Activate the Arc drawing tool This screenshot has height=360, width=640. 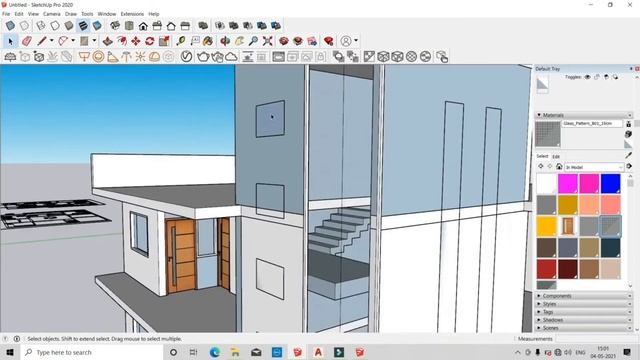63,41
